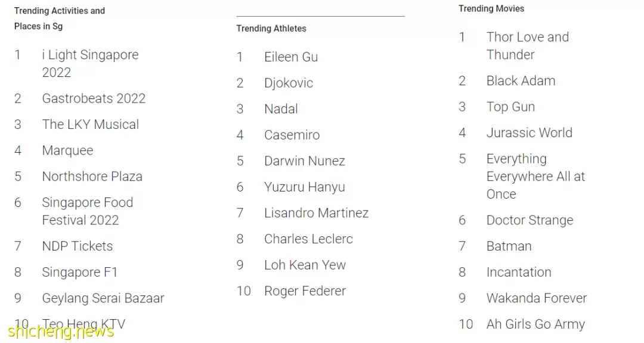The height and width of the screenshot is (343, 644).
Task: Click the Trending Movies heading
Action: [x=491, y=8]
